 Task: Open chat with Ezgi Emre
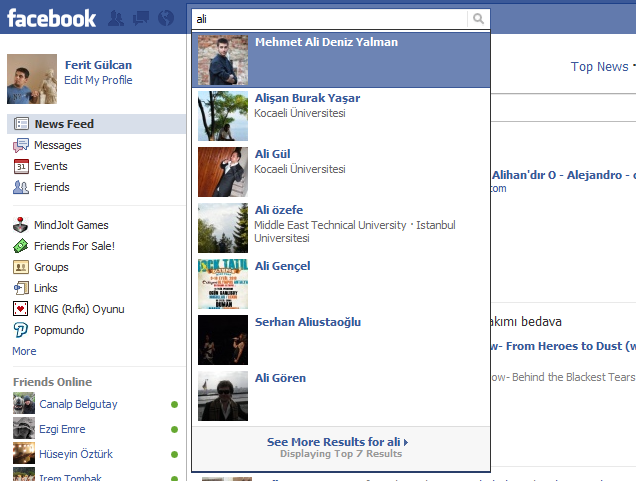62,429
